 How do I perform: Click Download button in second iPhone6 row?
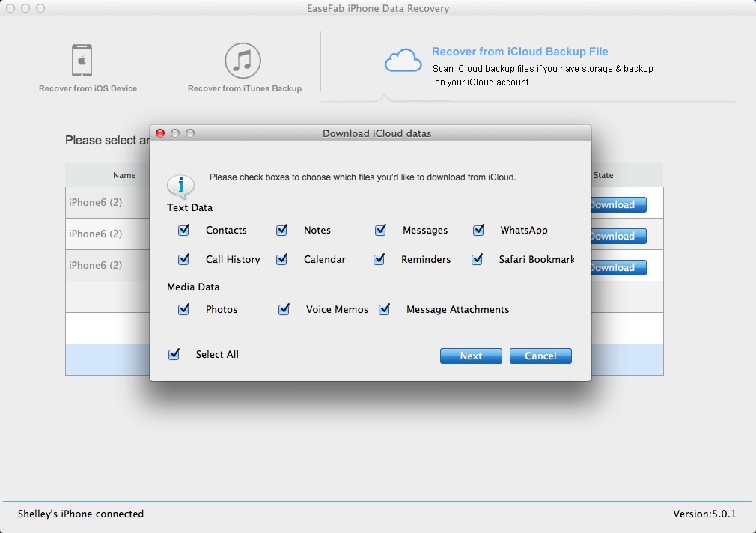pos(618,236)
